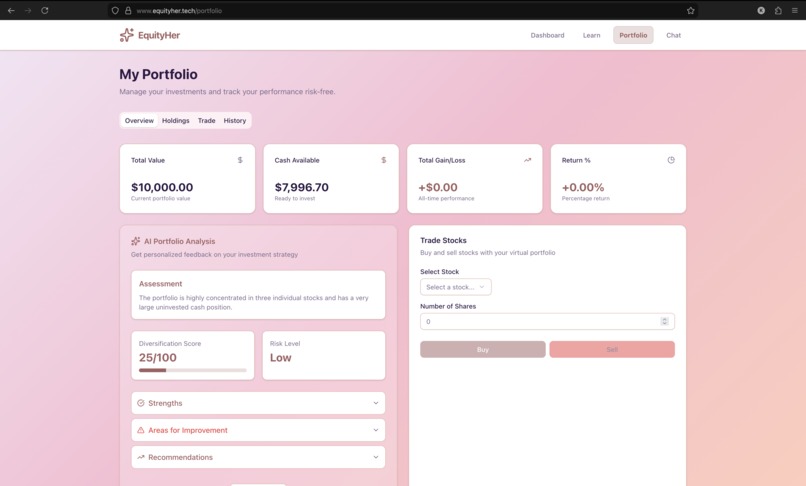This screenshot has height=486, width=806.
Task: Click the Diversification Score progress bar
Action: click(x=193, y=370)
